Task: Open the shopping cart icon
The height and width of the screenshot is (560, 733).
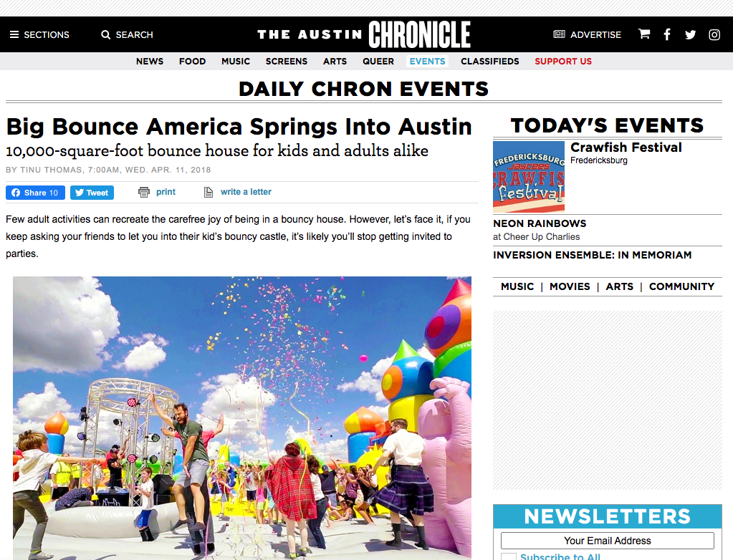Action: point(644,34)
